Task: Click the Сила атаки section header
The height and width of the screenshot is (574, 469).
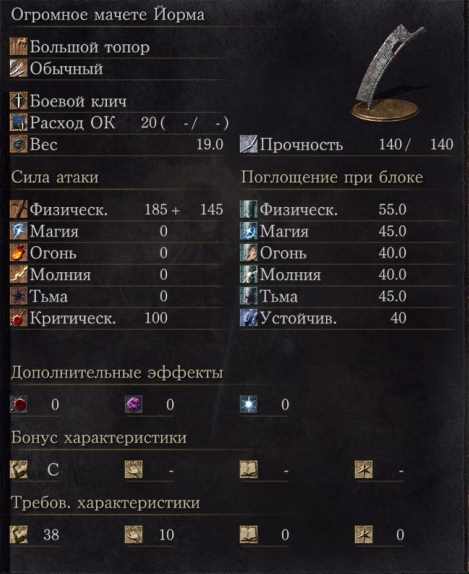Action: pos(55,177)
